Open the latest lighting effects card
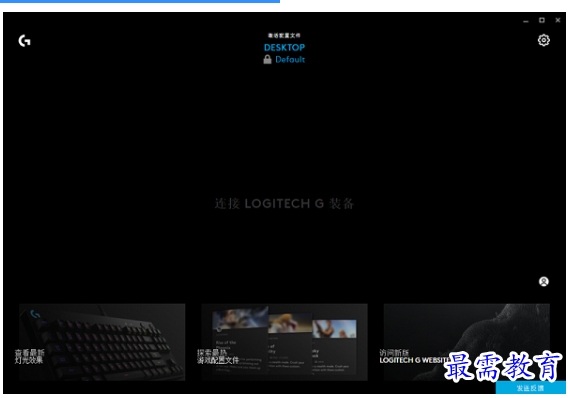 pyautogui.click(x=102, y=342)
